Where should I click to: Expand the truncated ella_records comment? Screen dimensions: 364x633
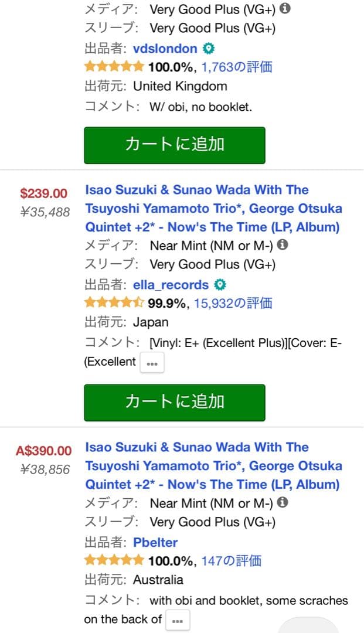point(152,363)
